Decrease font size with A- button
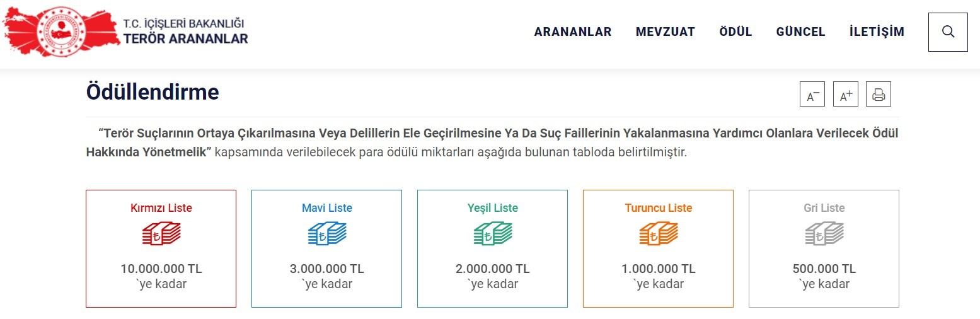The width and height of the screenshot is (980, 319). click(x=812, y=96)
